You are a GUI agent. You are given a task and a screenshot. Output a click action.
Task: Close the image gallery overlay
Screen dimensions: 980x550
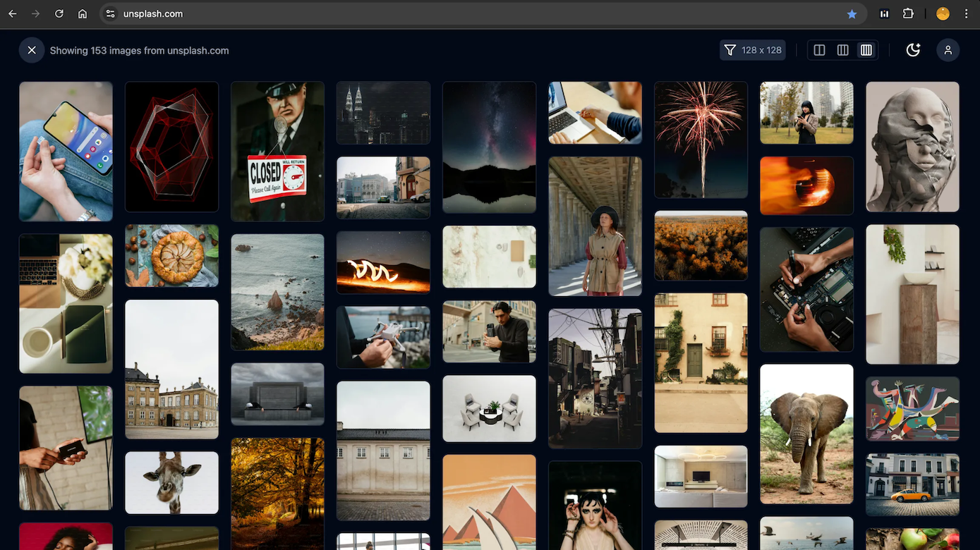pyautogui.click(x=32, y=50)
